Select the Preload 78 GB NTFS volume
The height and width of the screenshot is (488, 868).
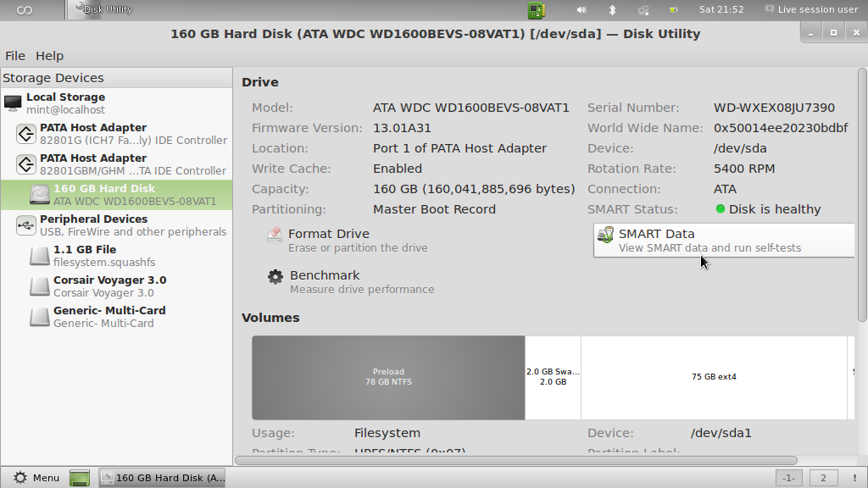(x=388, y=377)
